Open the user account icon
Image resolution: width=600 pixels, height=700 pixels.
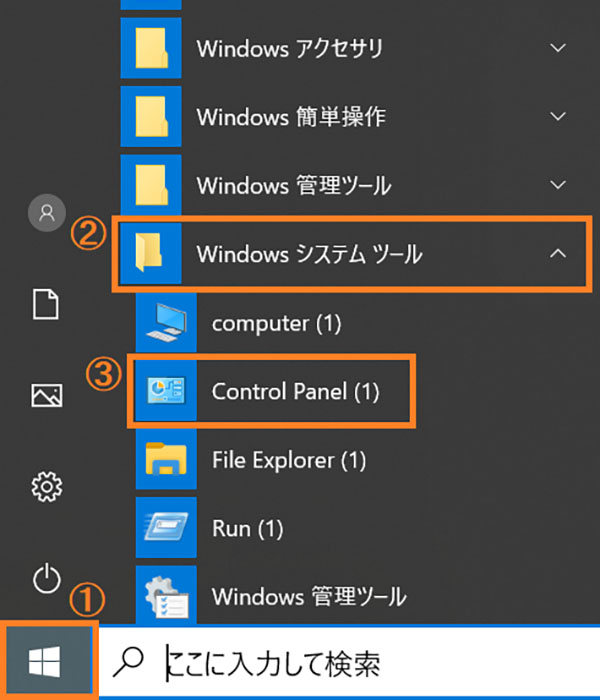click(46, 213)
